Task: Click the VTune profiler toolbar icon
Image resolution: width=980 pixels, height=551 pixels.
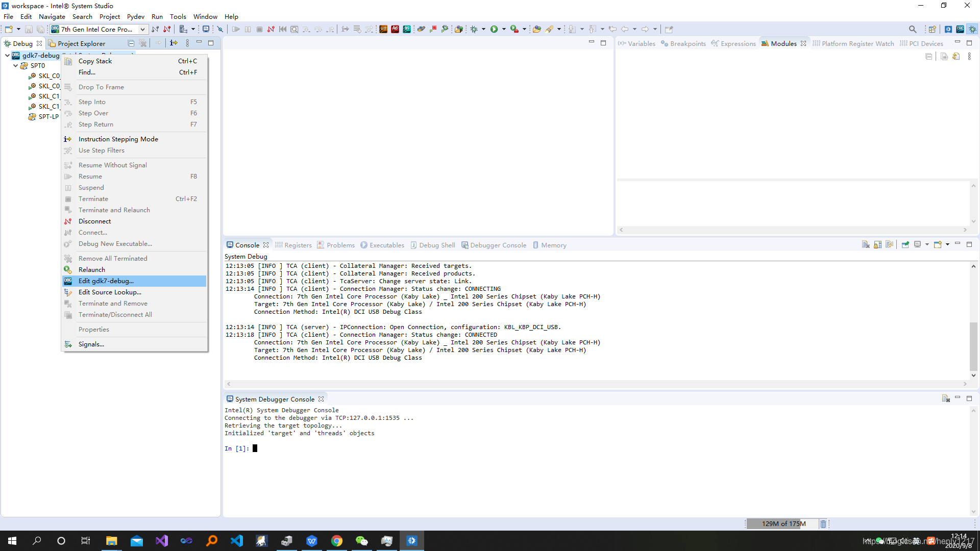Action: tap(383, 29)
